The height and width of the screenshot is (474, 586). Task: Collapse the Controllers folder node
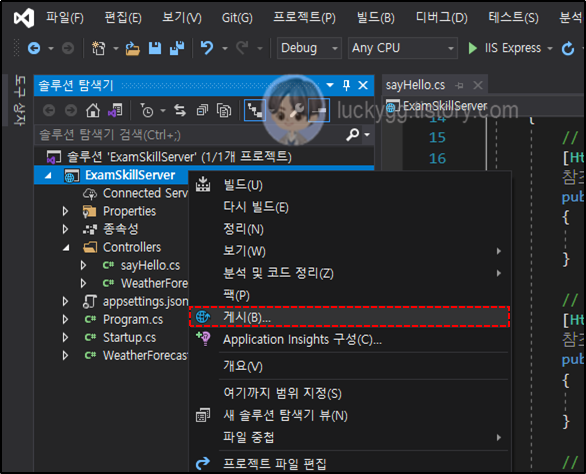66,247
